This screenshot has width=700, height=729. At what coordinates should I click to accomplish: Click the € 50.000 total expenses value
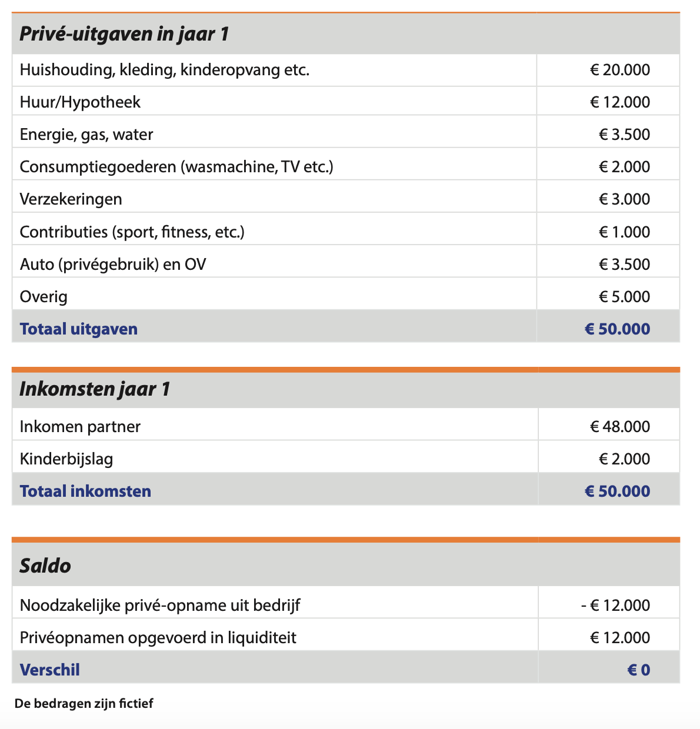click(x=618, y=329)
